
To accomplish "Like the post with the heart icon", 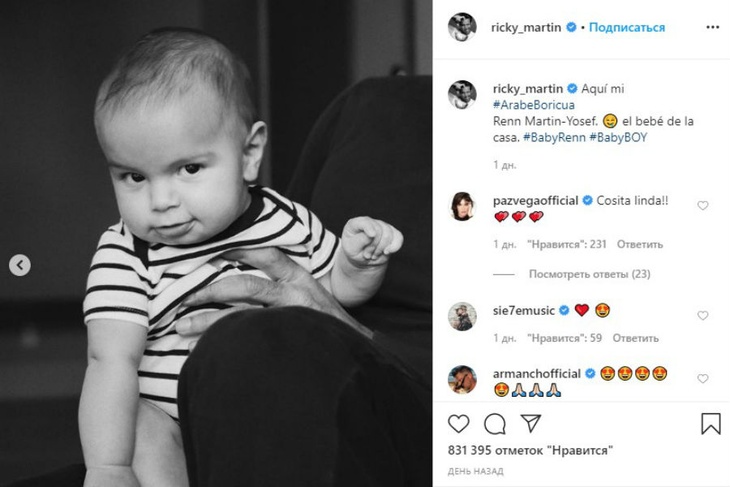I will click(458, 424).
